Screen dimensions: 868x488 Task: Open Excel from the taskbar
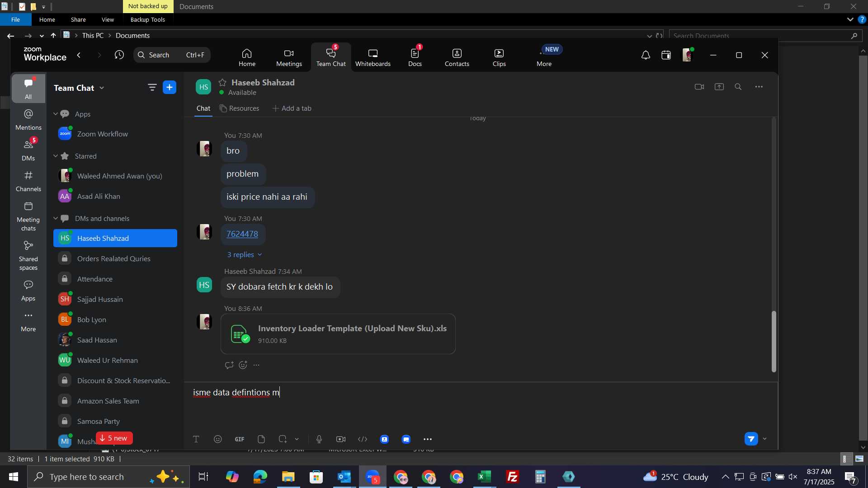pos(485,477)
